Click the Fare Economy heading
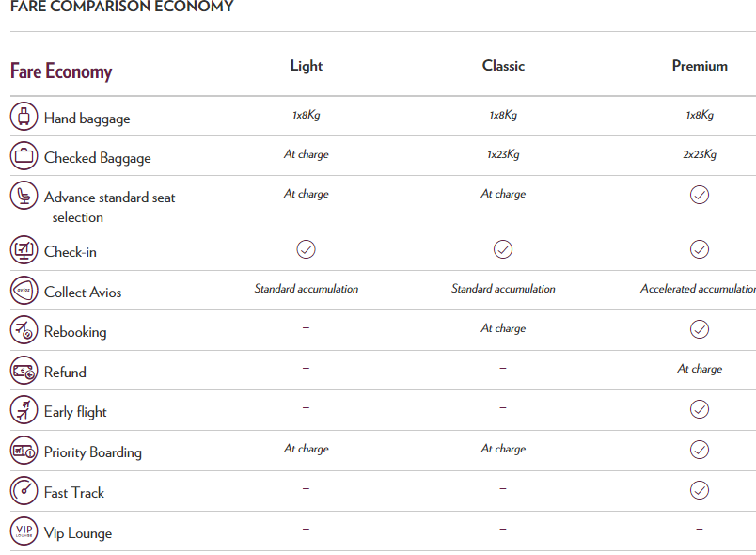This screenshot has width=756, height=555. pos(61,71)
